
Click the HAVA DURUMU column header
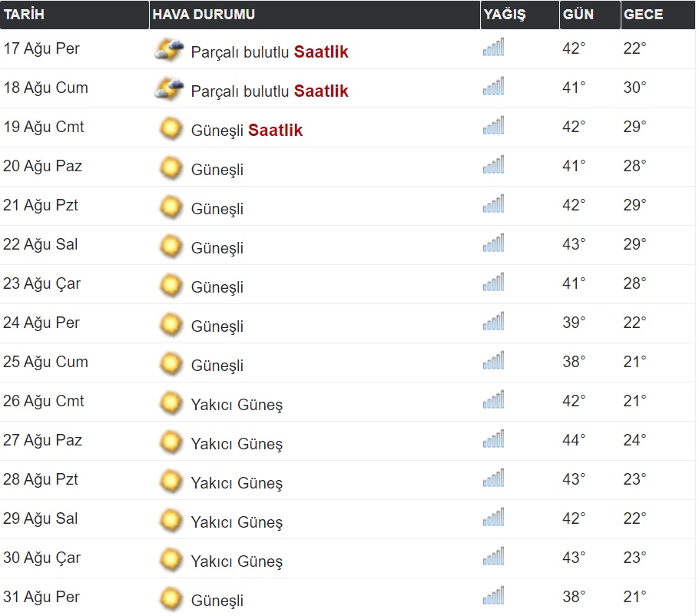(x=204, y=15)
